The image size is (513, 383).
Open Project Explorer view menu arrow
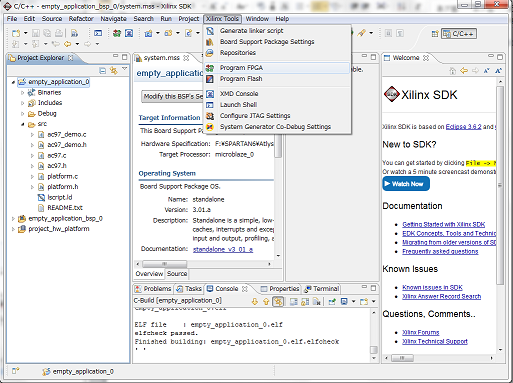pos(125,69)
